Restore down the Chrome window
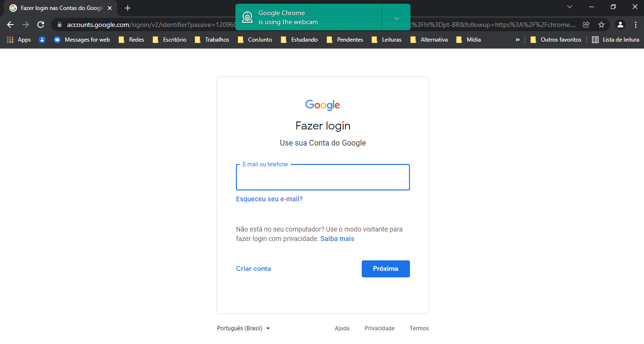This screenshot has height=344, width=644. (x=613, y=7)
